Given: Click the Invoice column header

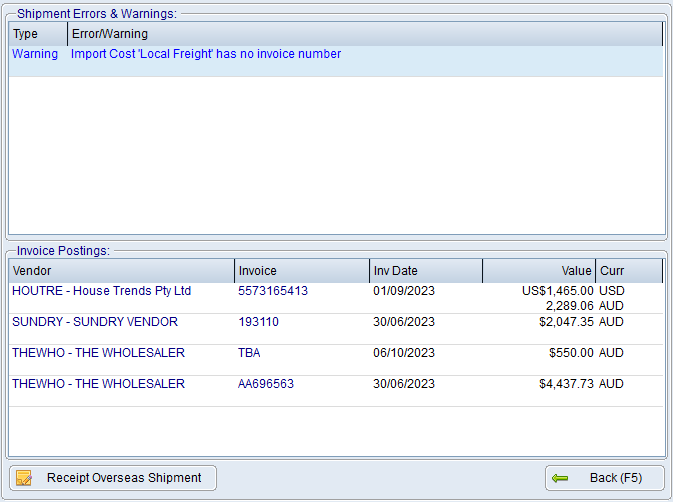Looking at the screenshot, I should (301, 271).
